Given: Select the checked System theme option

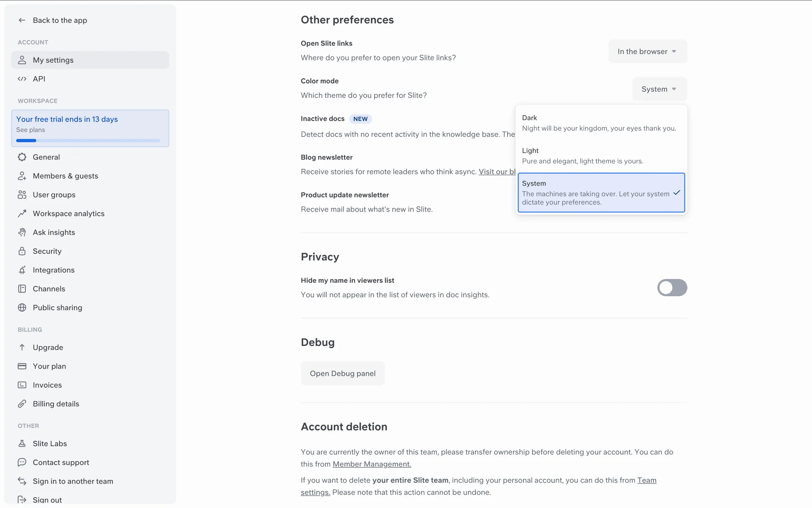Looking at the screenshot, I should tap(601, 193).
